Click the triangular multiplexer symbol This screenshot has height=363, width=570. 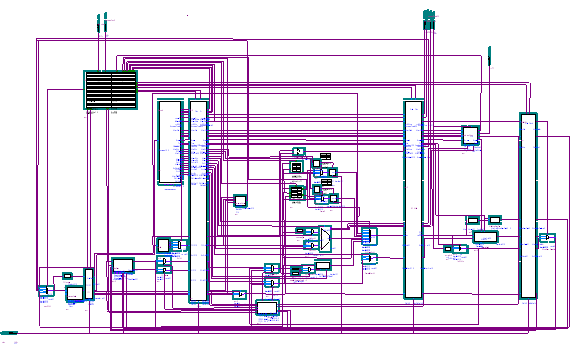[x=325, y=239]
